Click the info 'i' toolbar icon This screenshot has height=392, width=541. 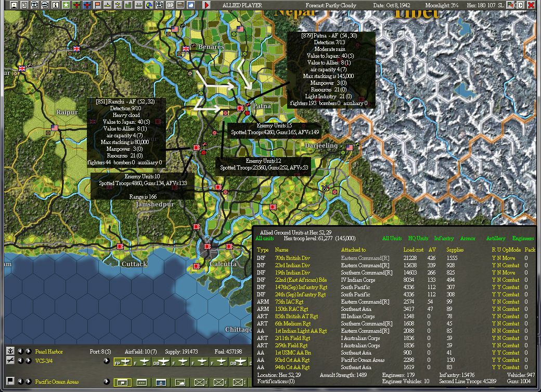click(55, 5)
